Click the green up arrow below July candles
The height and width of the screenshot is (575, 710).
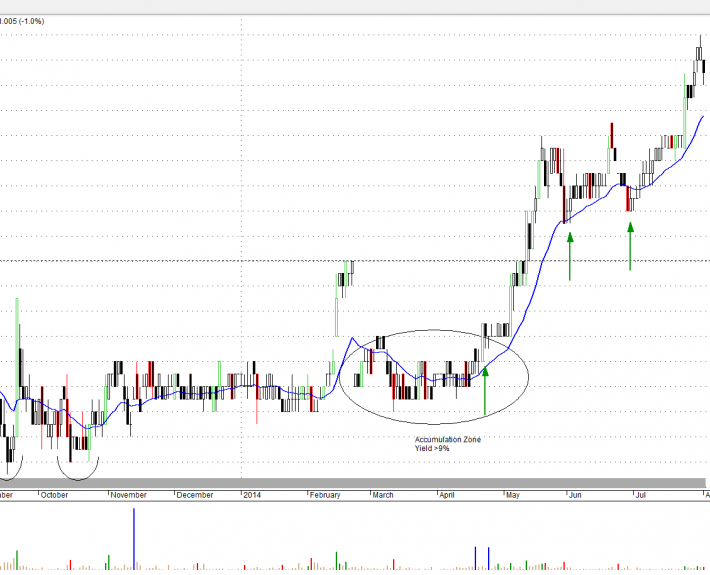point(630,245)
